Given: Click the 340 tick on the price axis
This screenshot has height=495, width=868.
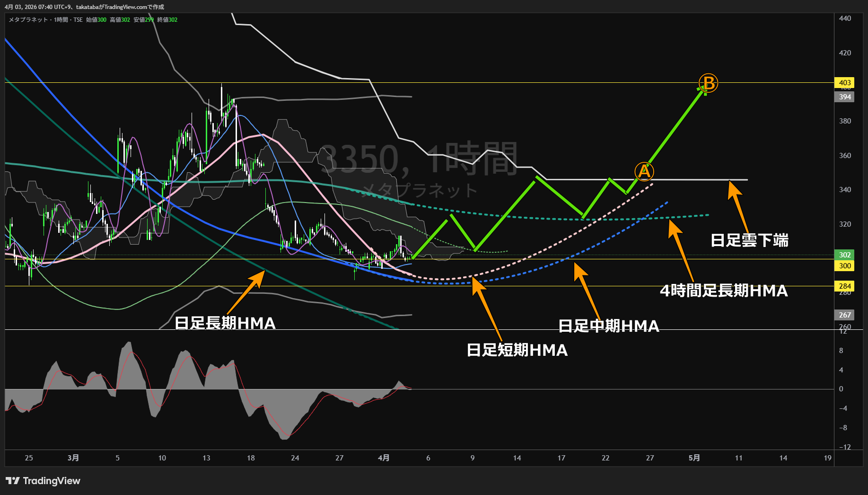Looking at the screenshot, I should (845, 190).
